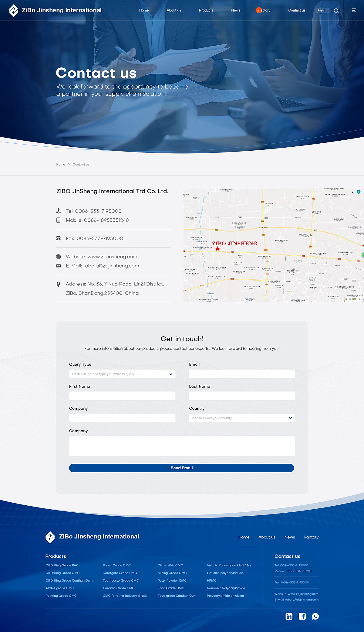The height and width of the screenshot is (632, 364).
Task: Open Cationic polyacrylamide link
Action: coord(225,573)
